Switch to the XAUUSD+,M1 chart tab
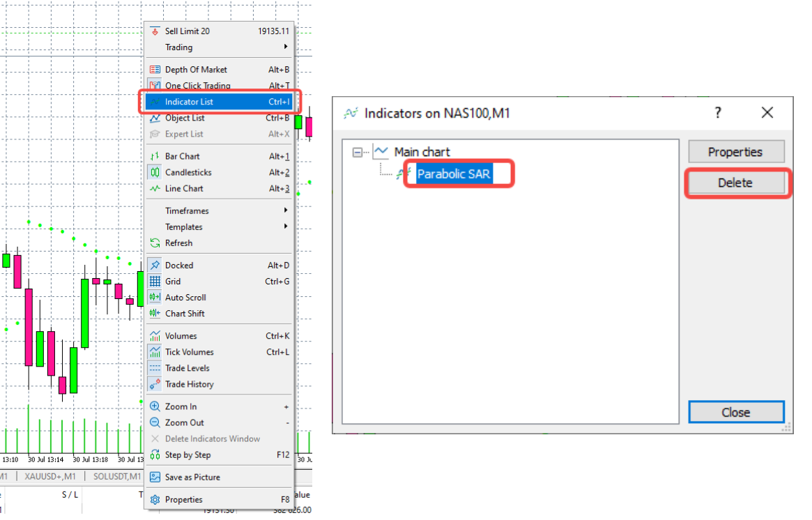Screen dimensions: 812x520 point(49,476)
